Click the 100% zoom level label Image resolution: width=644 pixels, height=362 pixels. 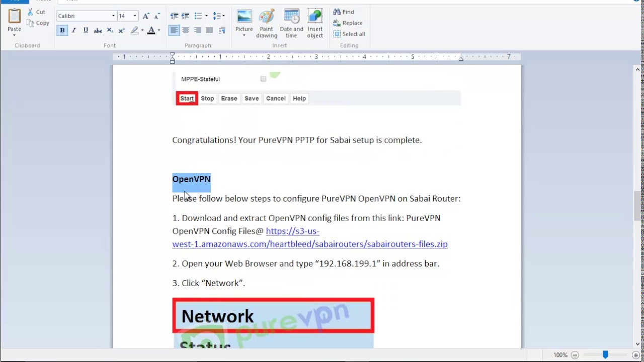560,355
